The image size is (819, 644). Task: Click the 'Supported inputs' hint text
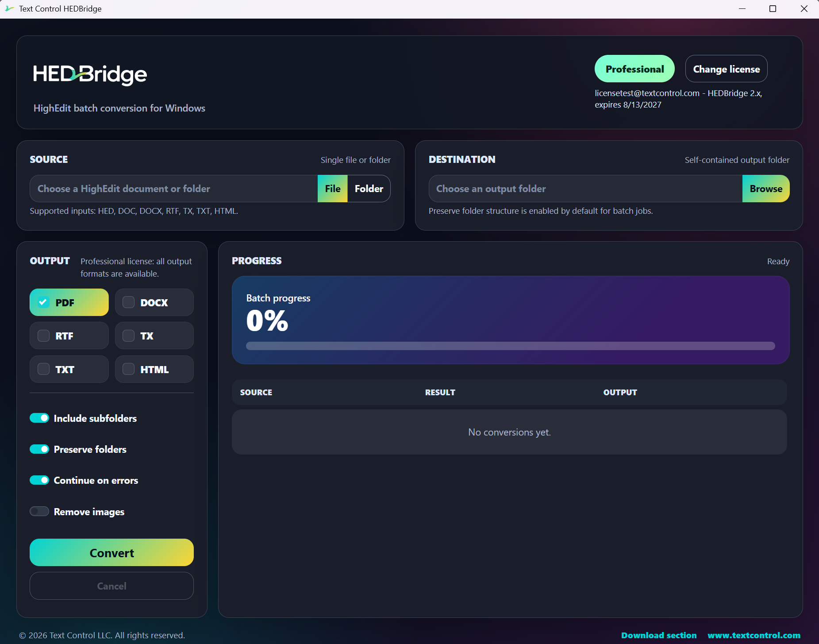134,211
